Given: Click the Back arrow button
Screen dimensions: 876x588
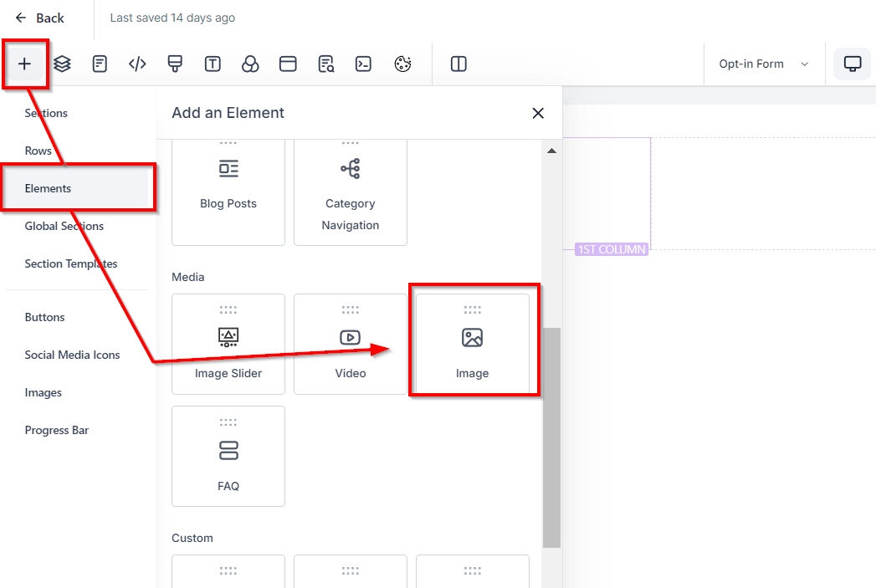Looking at the screenshot, I should coord(39,18).
